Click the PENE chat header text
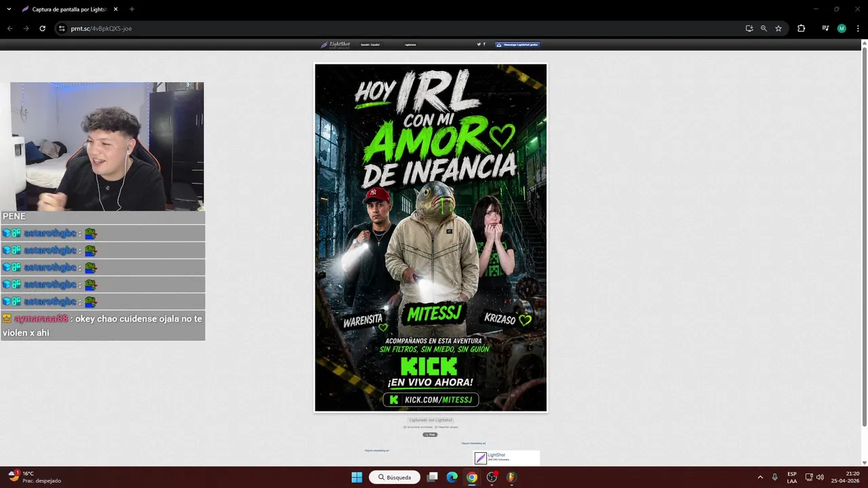The image size is (868, 488). pos(14,216)
